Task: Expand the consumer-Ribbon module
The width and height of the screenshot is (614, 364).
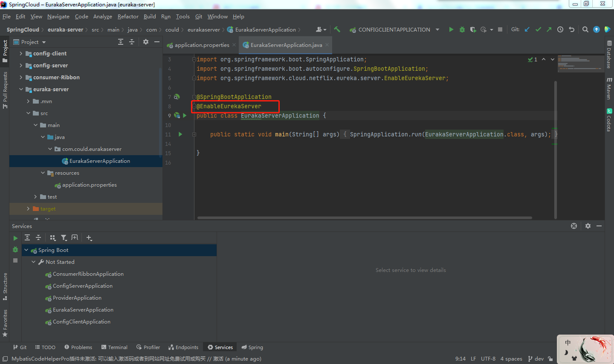Action: click(21, 78)
